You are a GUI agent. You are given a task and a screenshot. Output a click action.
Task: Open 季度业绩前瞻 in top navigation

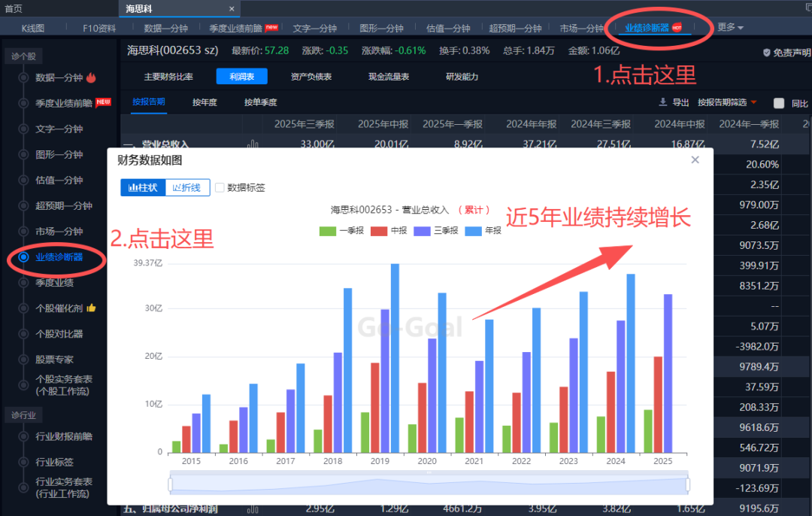(235, 28)
